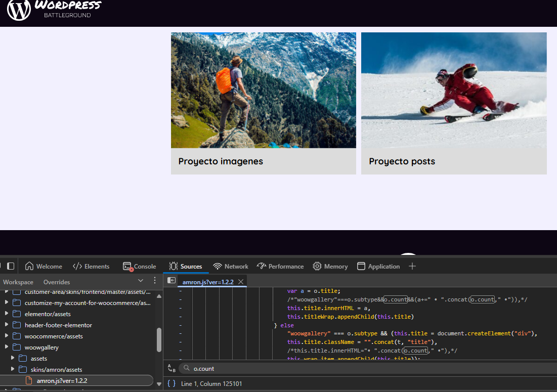Viewport: 557px width, 392px height.
Task: Toggle match case in search bar
Action: (172, 369)
